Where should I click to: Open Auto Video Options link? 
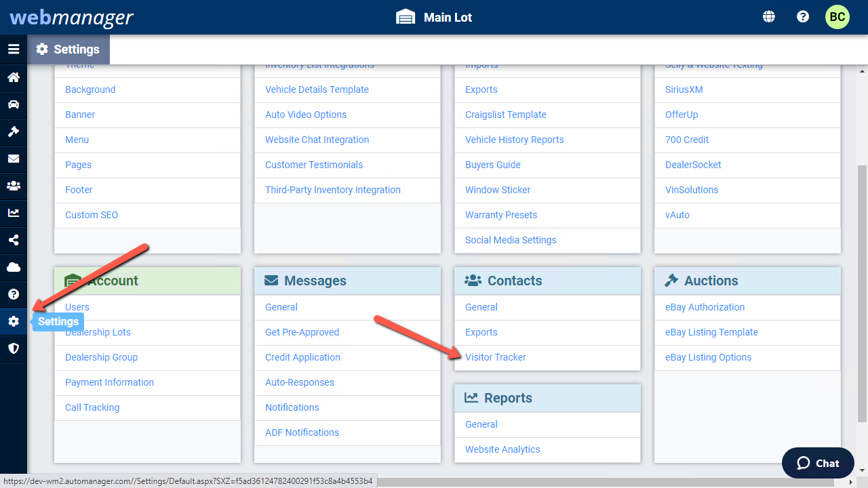click(x=306, y=115)
